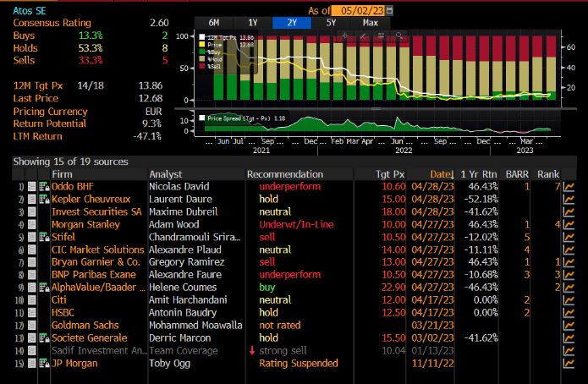Open chart icon at end of Invest Securities row
The width and height of the screenshot is (588, 384).
tap(569, 211)
